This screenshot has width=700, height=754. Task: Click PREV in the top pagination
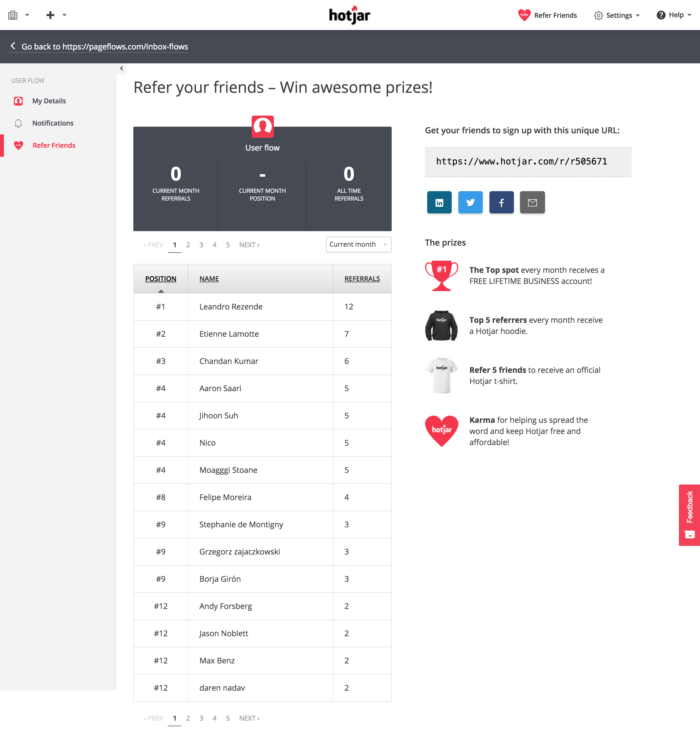pos(153,245)
